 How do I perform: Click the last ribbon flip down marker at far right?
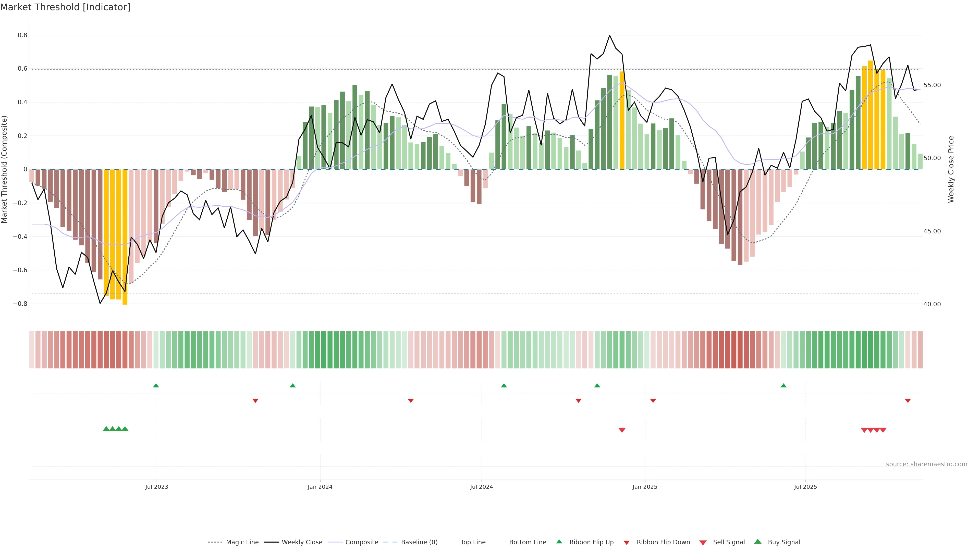click(908, 401)
